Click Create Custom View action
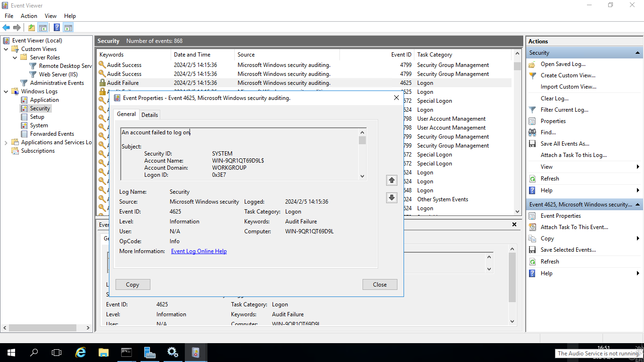 pyautogui.click(x=568, y=75)
